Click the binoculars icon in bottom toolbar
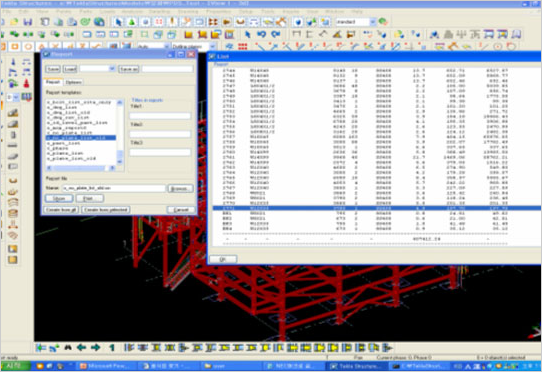The height and width of the screenshot is (372, 542). tap(68, 347)
